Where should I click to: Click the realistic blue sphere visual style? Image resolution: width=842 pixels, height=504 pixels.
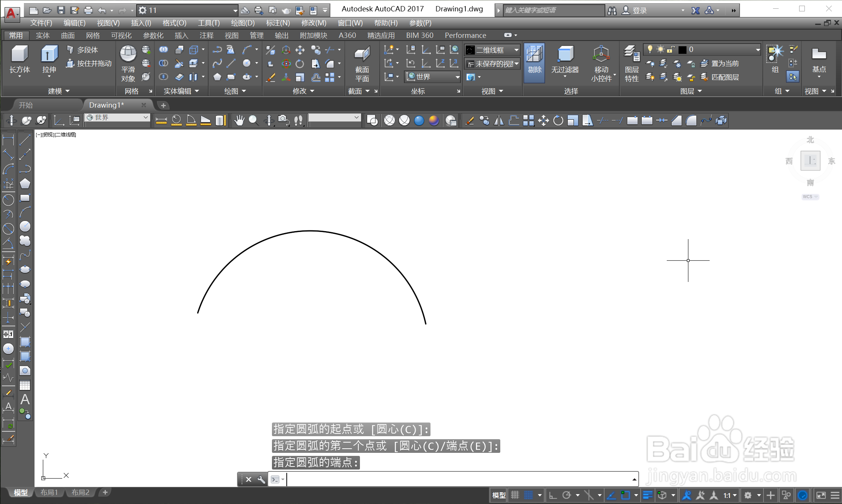point(419,121)
